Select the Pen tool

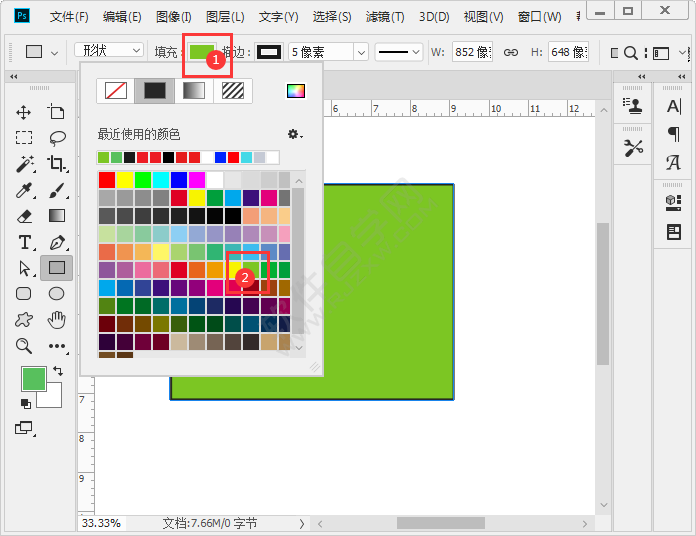tap(58, 242)
